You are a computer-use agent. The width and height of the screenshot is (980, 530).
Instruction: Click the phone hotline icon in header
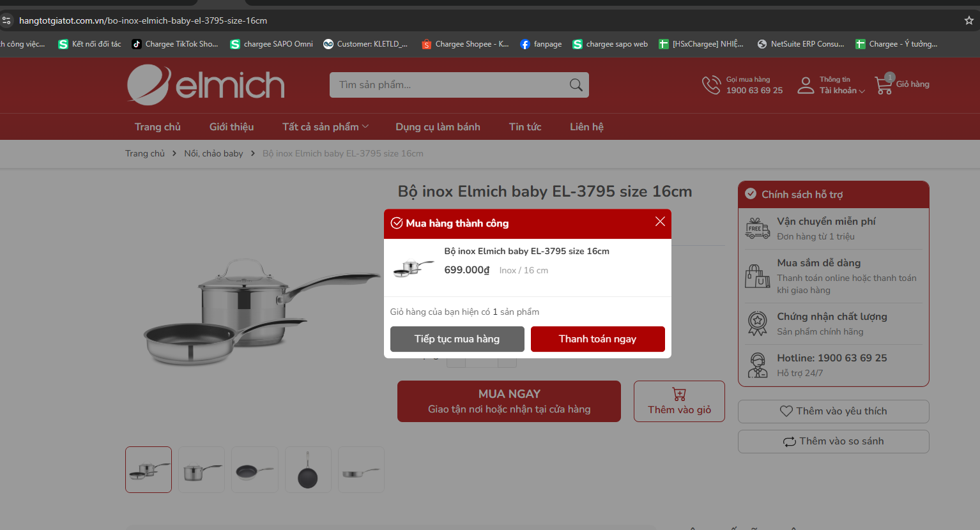pyautogui.click(x=711, y=85)
